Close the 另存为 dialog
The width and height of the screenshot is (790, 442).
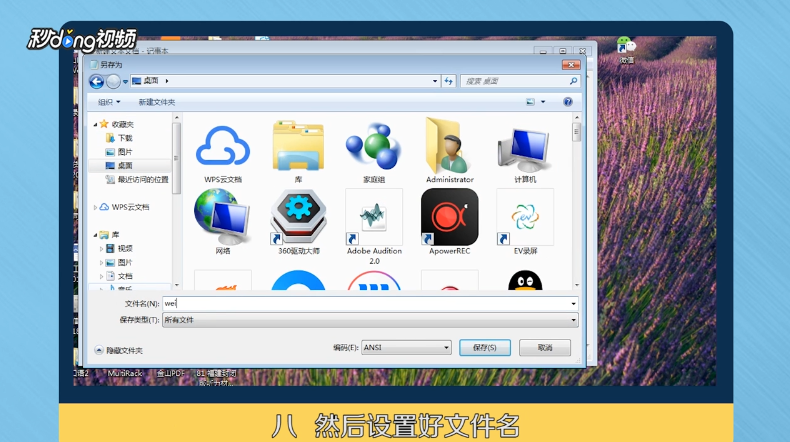point(571,65)
